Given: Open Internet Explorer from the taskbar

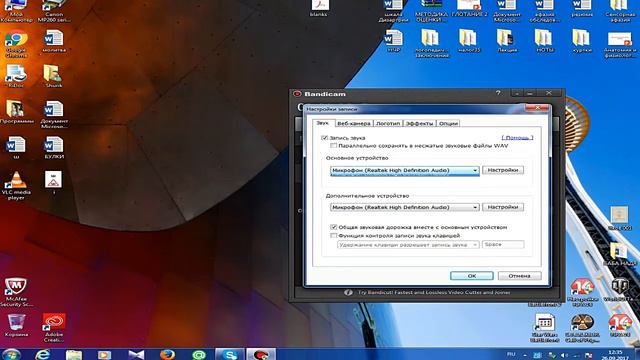Looking at the screenshot, I should [x=42, y=354].
